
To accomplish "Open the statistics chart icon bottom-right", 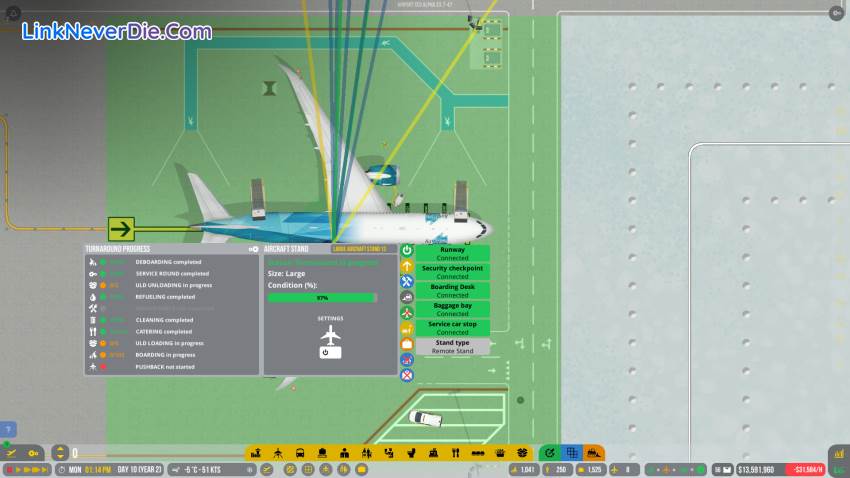I will (x=839, y=453).
